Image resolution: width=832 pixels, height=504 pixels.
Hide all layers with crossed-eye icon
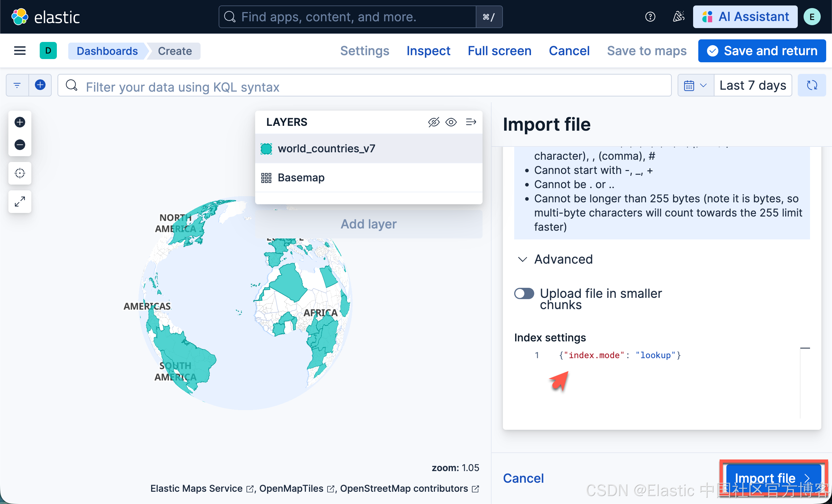(433, 122)
